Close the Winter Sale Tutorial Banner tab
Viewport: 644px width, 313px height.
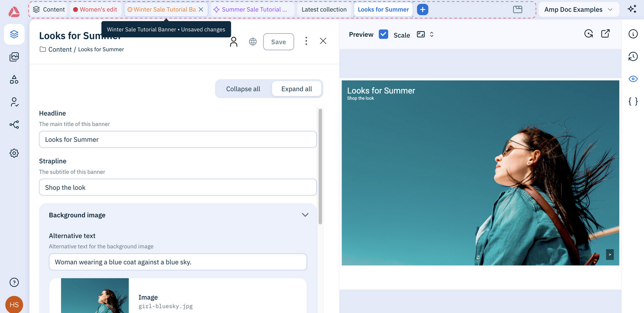click(201, 10)
